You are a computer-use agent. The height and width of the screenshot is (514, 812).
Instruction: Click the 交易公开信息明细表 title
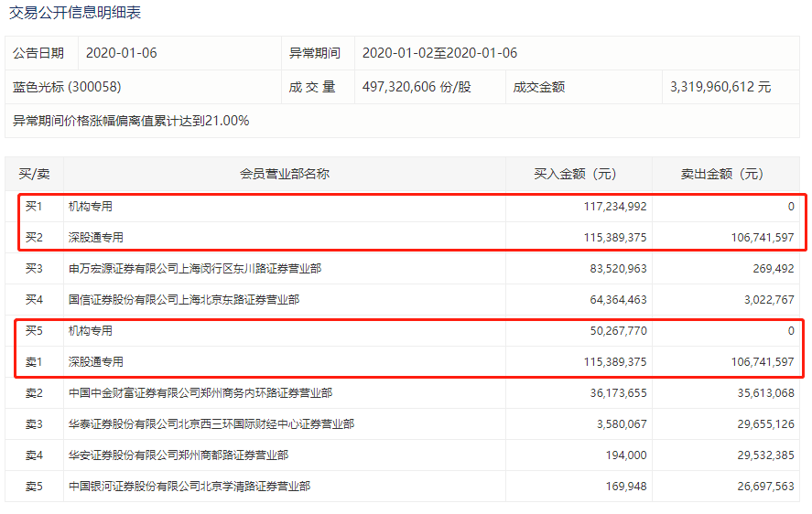point(75,13)
